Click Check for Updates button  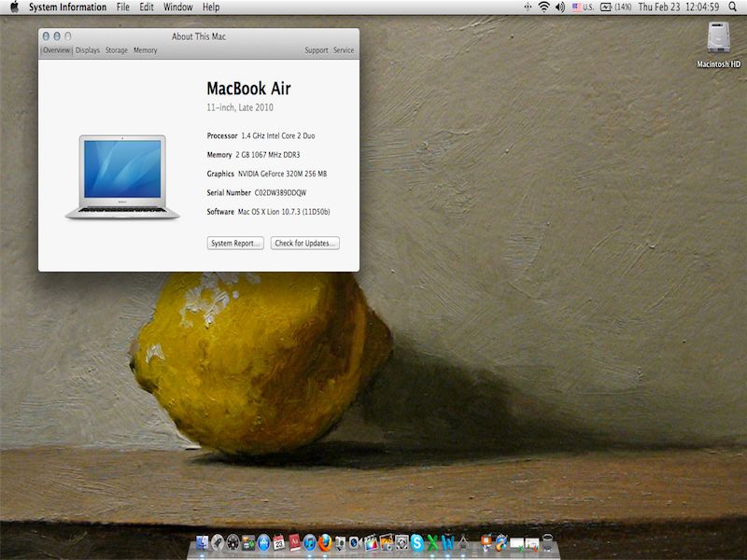tap(304, 244)
